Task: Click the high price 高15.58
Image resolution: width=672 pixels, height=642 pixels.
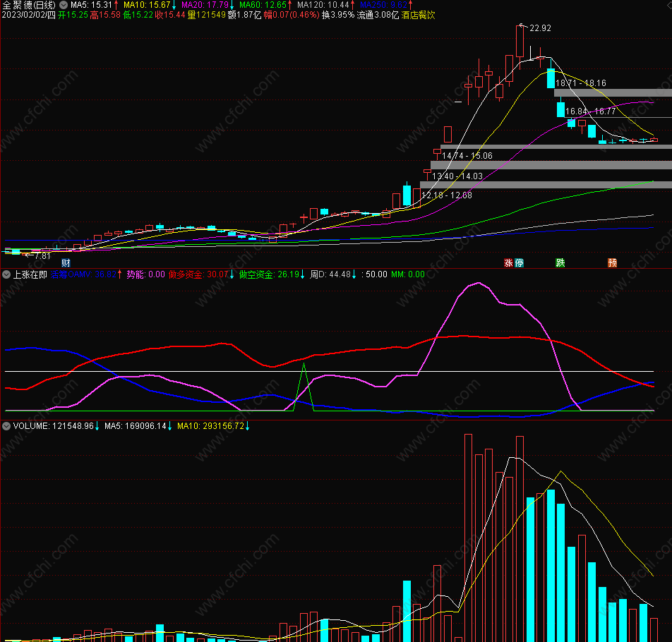Action: pyautogui.click(x=105, y=16)
